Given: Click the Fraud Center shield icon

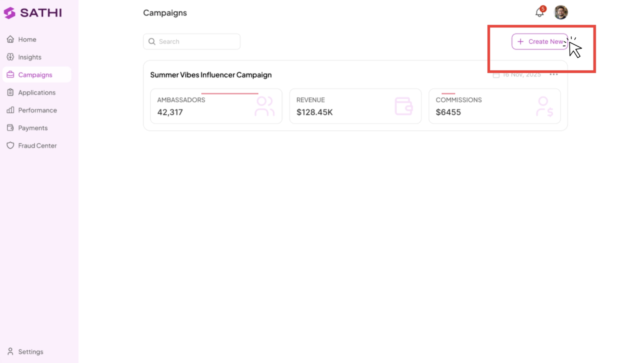Looking at the screenshot, I should point(10,145).
